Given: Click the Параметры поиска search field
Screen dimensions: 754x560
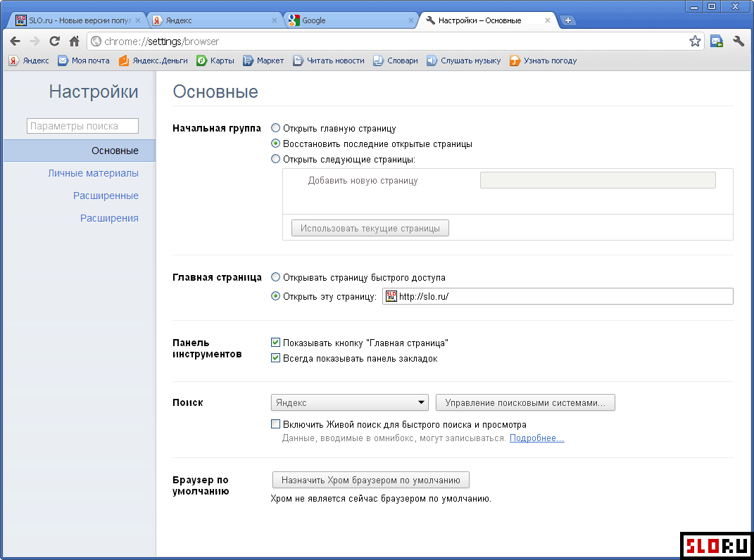Looking at the screenshot, I should click(x=82, y=126).
